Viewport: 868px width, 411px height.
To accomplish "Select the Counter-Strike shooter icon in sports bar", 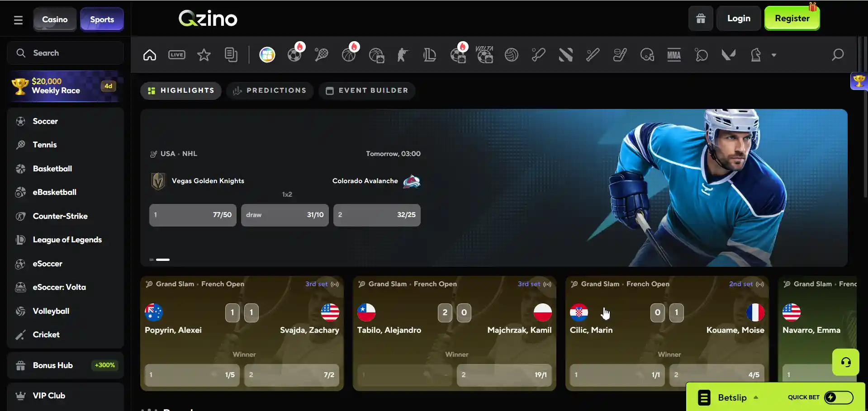I will pos(403,55).
